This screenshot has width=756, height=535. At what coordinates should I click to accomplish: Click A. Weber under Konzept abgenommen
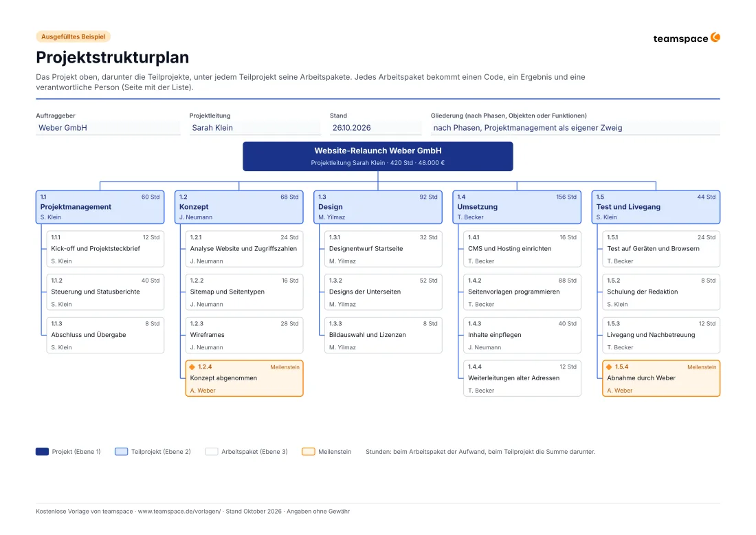pos(203,391)
